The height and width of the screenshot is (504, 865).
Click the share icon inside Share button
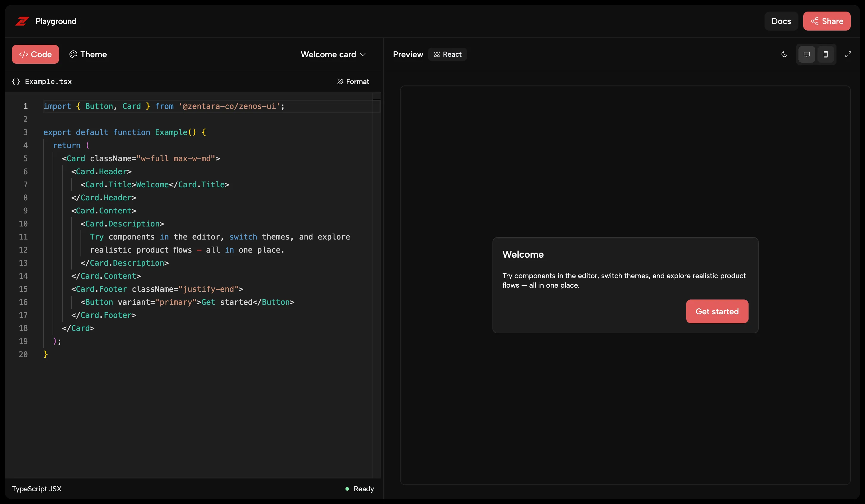815,21
